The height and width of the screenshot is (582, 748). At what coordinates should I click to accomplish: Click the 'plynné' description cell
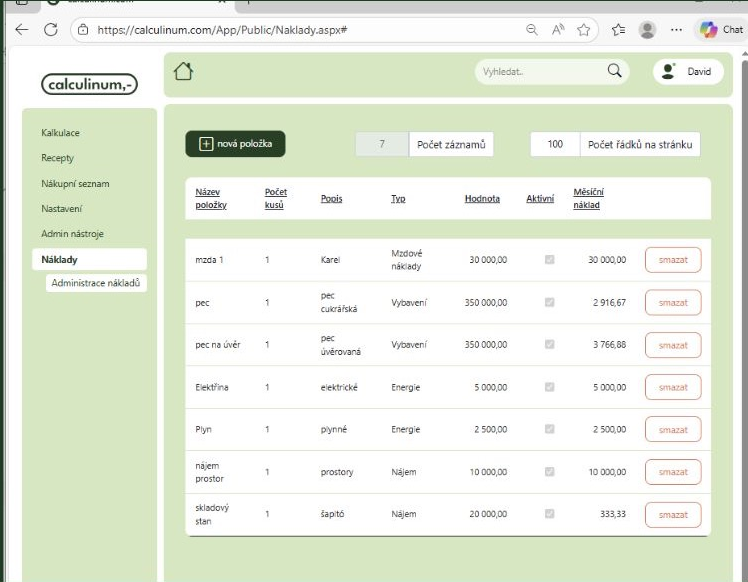(333, 429)
